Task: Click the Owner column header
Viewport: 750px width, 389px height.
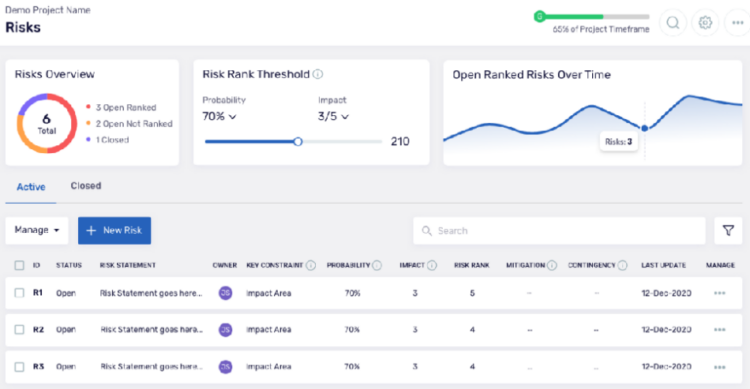Action: click(225, 265)
